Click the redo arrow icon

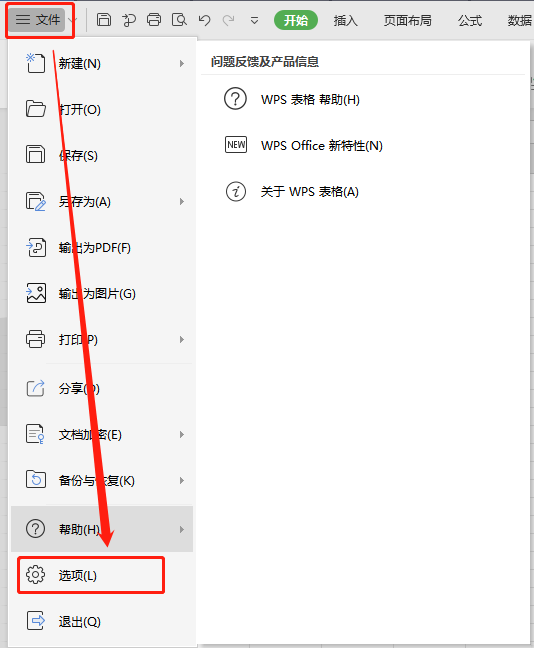click(x=229, y=20)
